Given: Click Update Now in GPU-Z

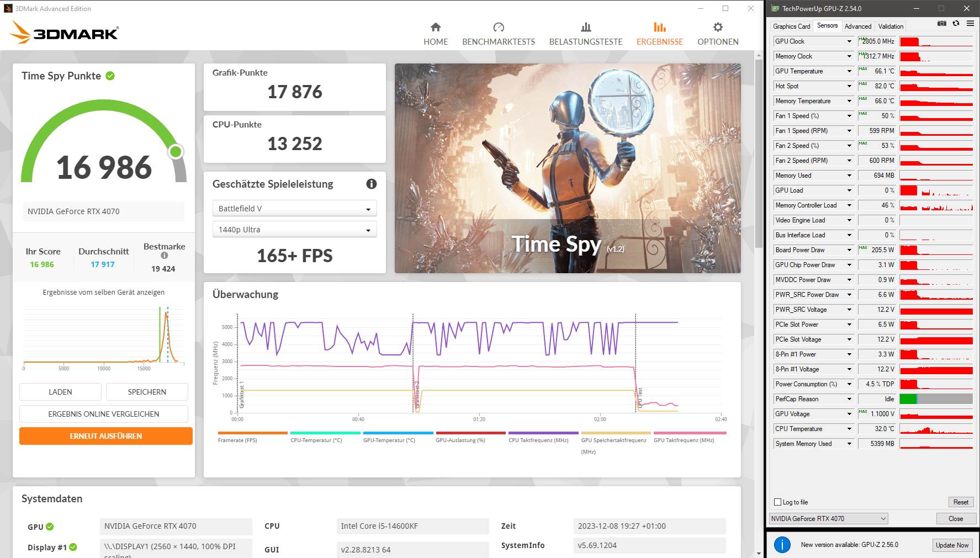Looking at the screenshot, I should [x=952, y=545].
